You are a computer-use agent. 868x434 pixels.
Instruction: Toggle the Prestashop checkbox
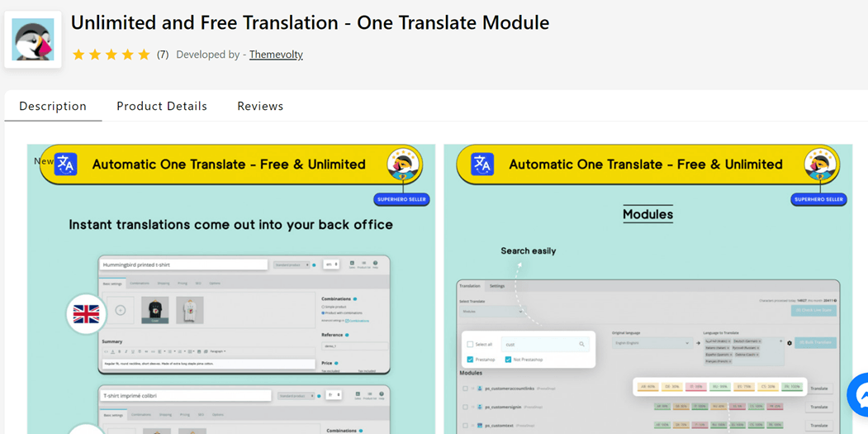click(470, 359)
